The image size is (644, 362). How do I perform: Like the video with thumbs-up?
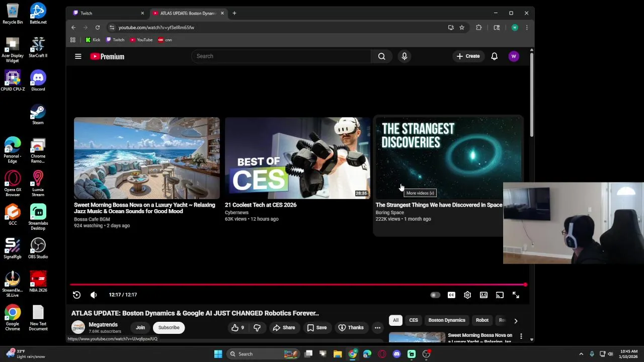[237, 328]
